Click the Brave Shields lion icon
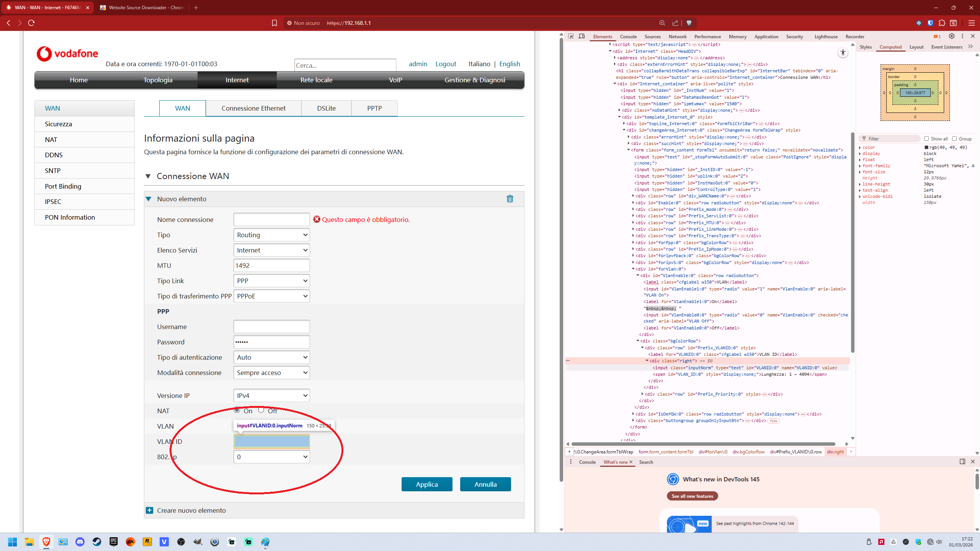The image size is (980, 551). pyautogui.click(x=689, y=23)
